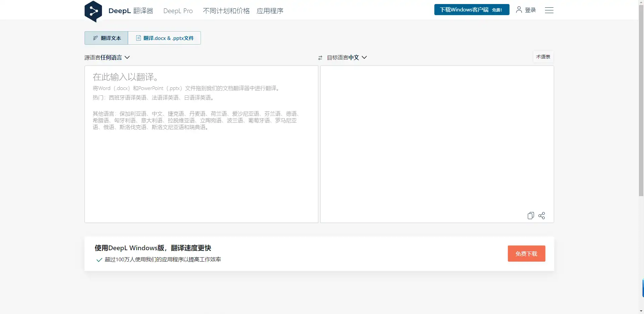Click in the translation output area
The height and width of the screenshot is (314, 644).
437,144
